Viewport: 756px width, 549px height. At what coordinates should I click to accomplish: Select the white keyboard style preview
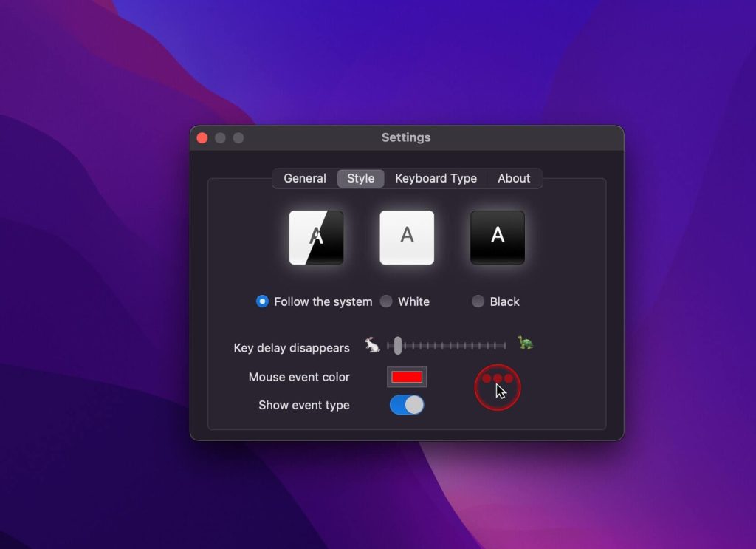point(407,237)
